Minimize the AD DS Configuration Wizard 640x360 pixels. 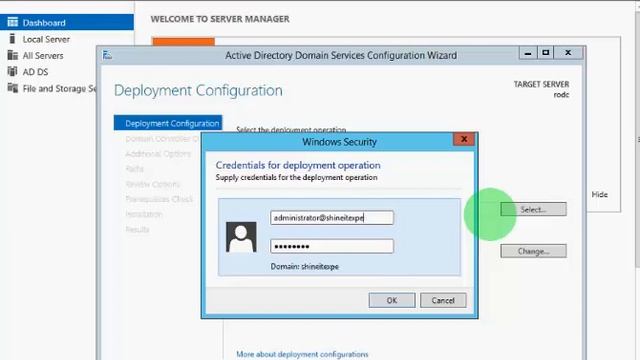click(528, 53)
